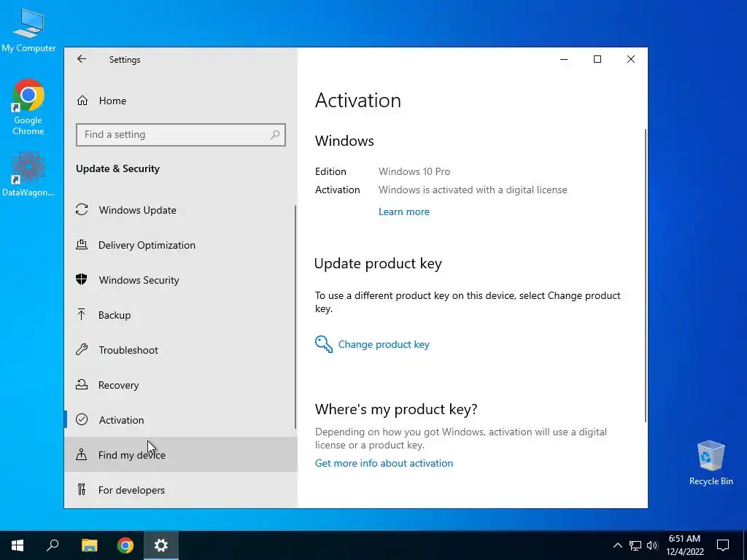Open Get more info about activation
747x560 pixels.
tap(384, 463)
